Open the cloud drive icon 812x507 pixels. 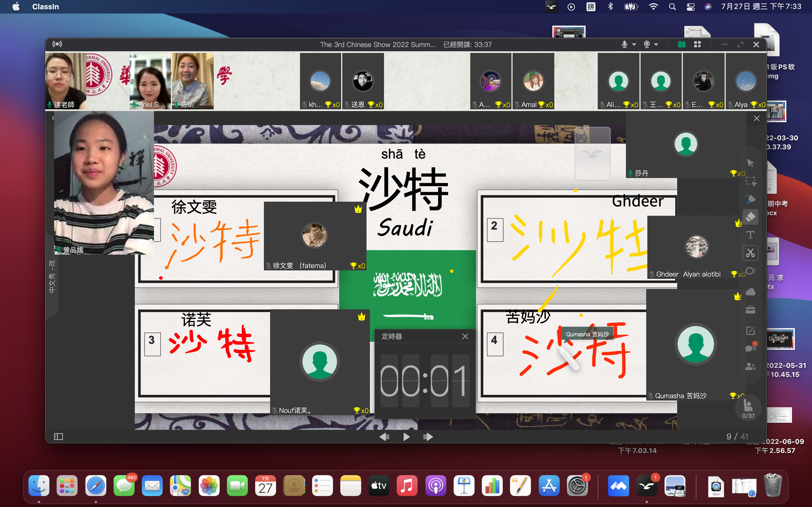pyautogui.click(x=750, y=292)
